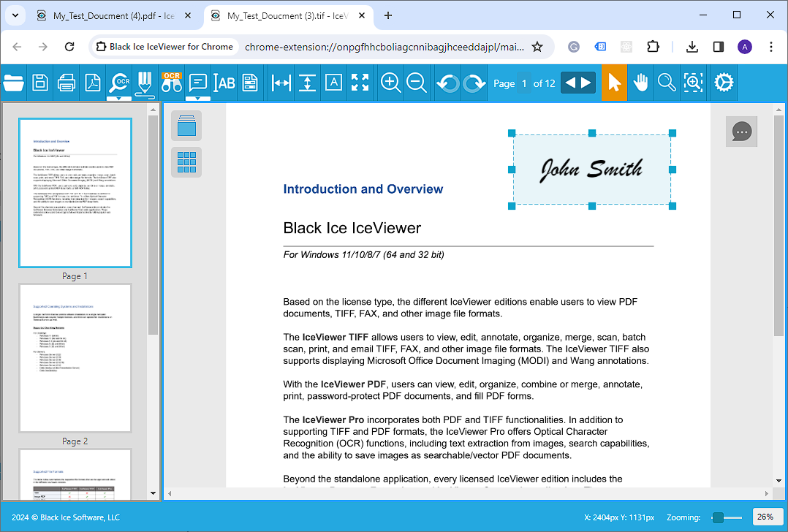
Task: Select the text field AB tool
Action: click(x=224, y=83)
